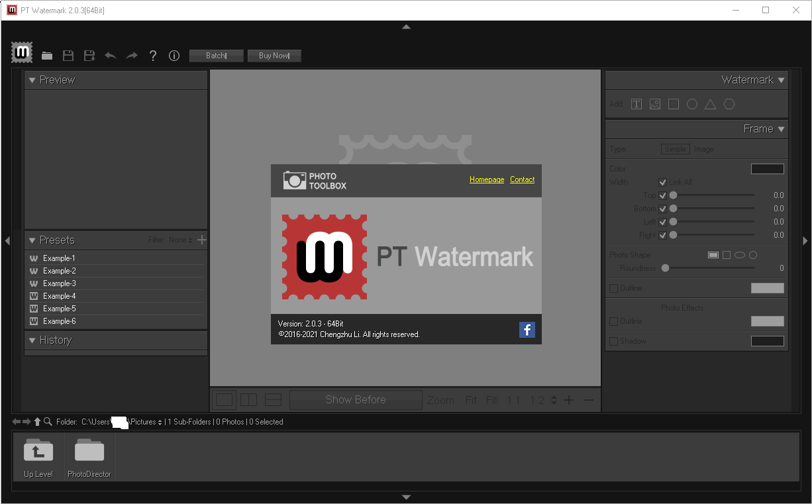Image resolution: width=812 pixels, height=504 pixels.
Task: Open the About info icon
Action: pyautogui.click(x=174, y=56)
